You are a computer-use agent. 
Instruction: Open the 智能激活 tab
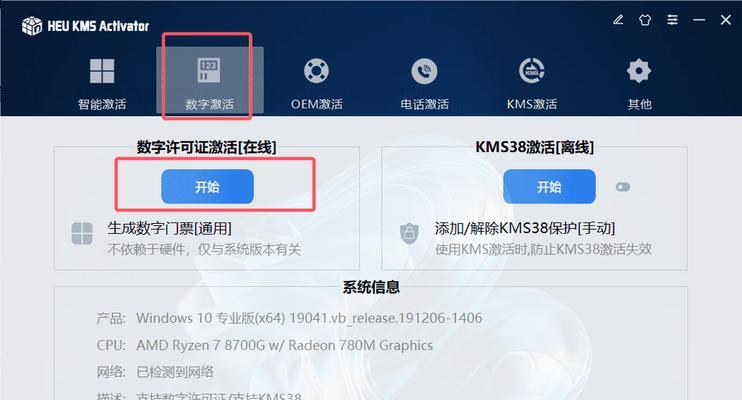point(102,83)
